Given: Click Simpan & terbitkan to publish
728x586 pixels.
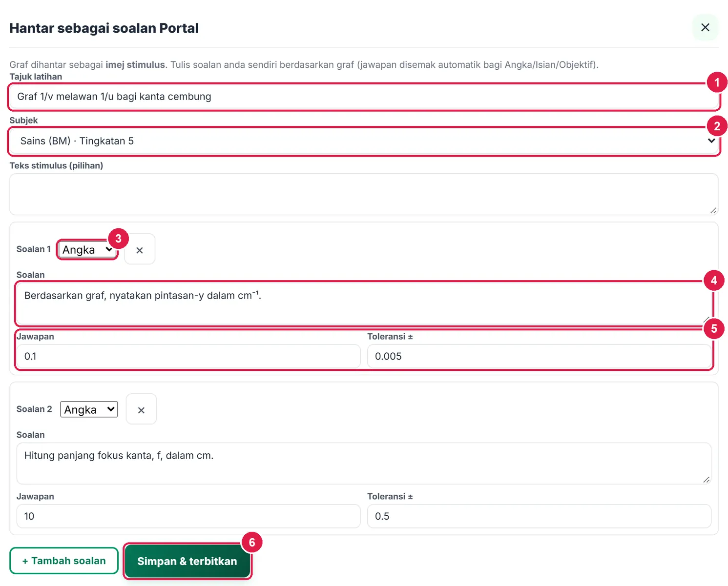Looking at the screenshot, I should pyautogui.click(x=187, y=561).
